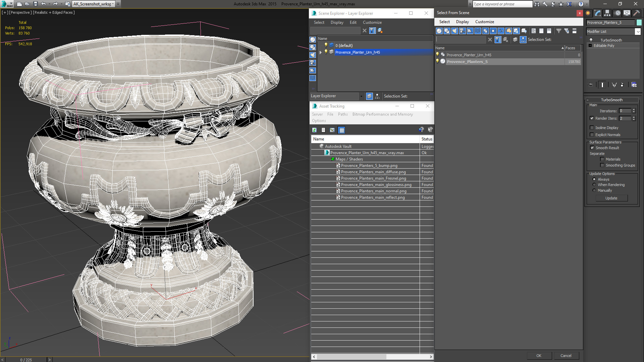644x362 pixels.
Task: Open the Modifier List dropdown
Action: pyautogui.click(x=638, y=32)
